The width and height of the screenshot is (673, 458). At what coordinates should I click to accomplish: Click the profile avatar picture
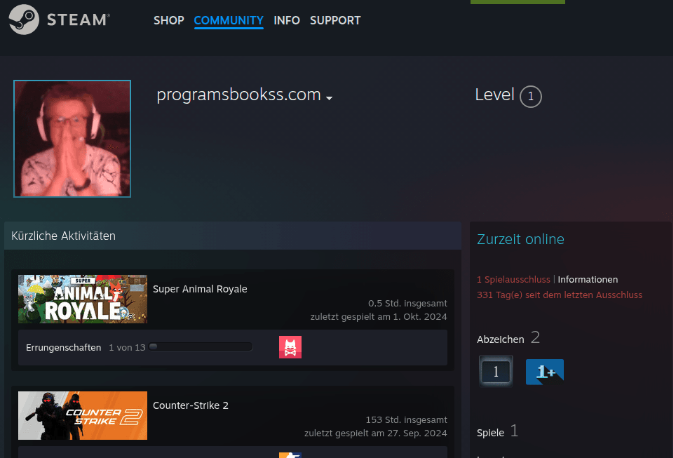coord(72,138)
